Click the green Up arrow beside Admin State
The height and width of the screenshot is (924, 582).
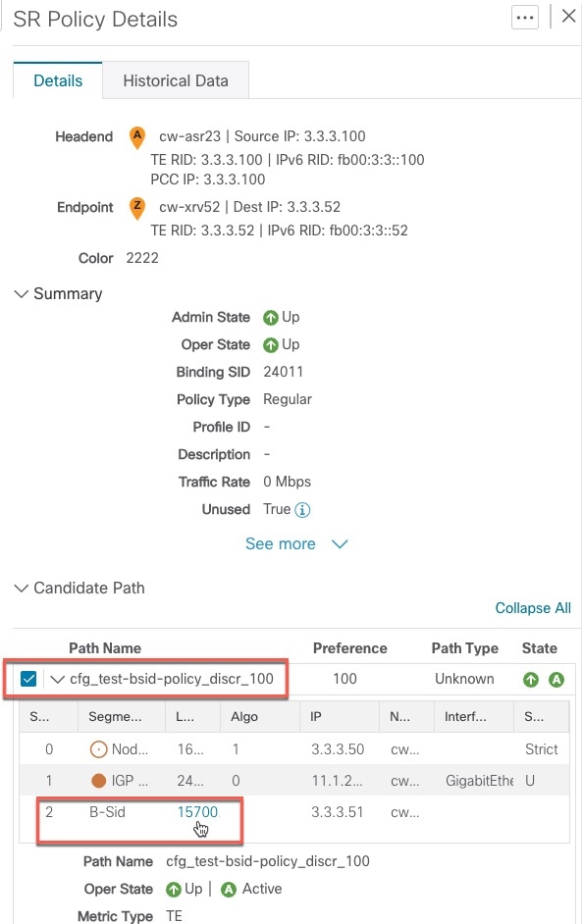272,317
